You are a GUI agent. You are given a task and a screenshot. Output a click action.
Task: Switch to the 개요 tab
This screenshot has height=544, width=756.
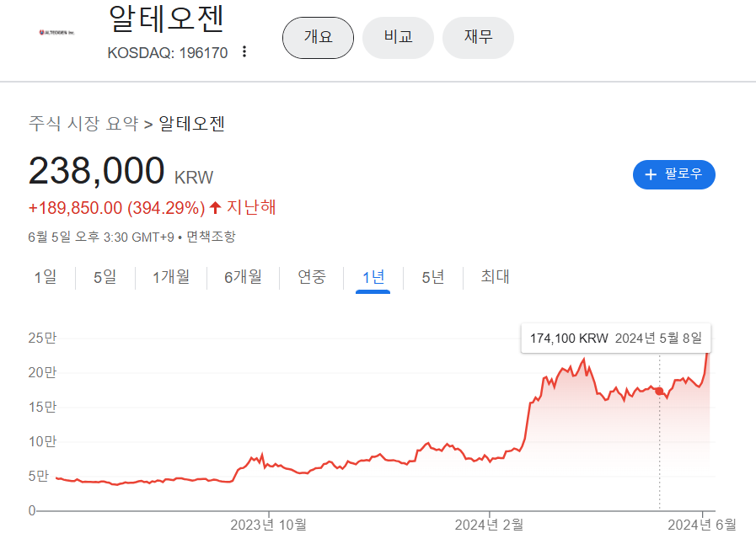(x=318, y=38)
